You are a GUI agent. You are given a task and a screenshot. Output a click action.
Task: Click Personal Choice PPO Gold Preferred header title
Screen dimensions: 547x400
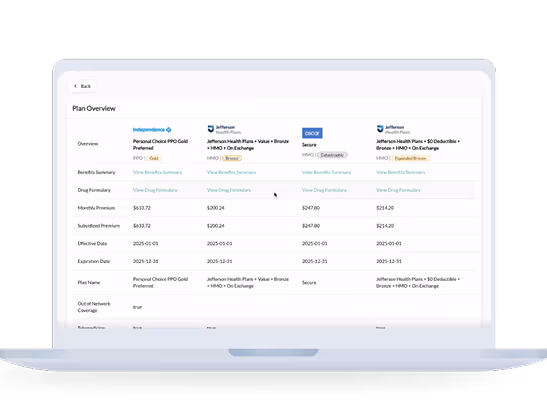tap(160, 145)
